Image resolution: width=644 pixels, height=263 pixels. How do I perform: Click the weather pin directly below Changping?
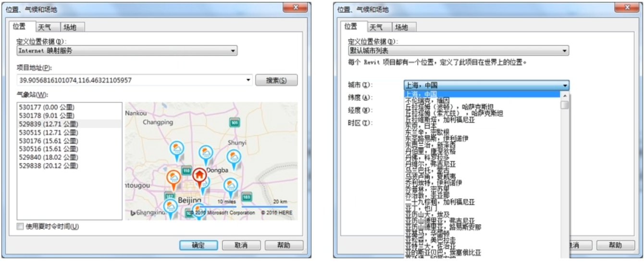(177, 148)
